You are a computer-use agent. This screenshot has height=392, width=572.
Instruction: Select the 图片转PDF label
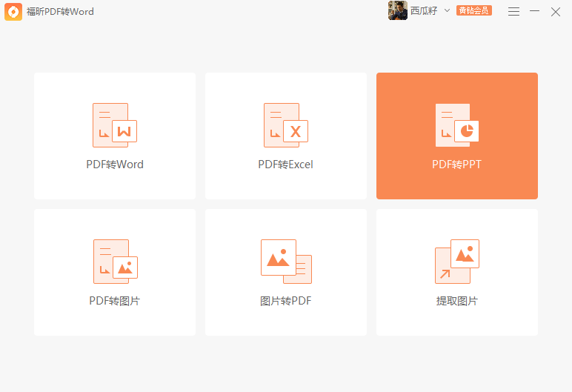coord(286,301)
